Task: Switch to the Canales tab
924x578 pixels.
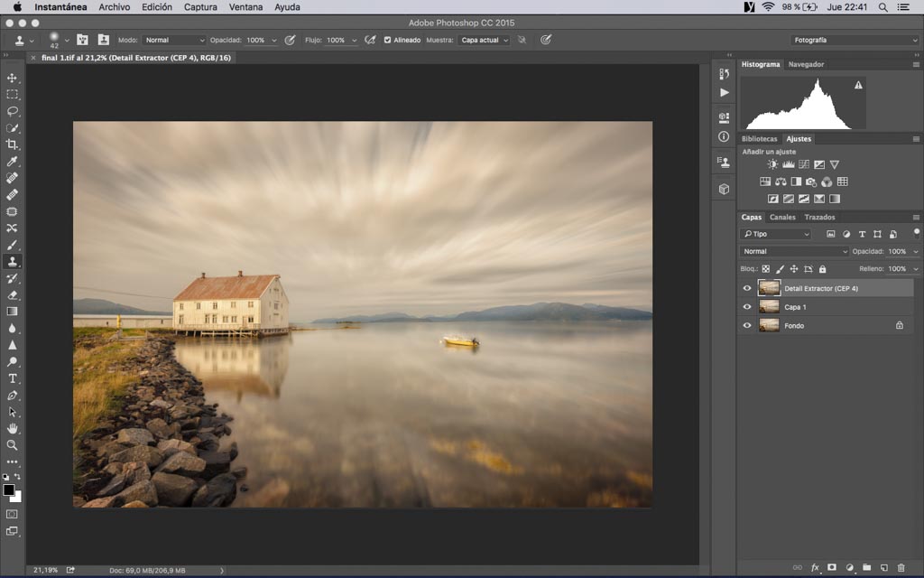Action: 782,217
